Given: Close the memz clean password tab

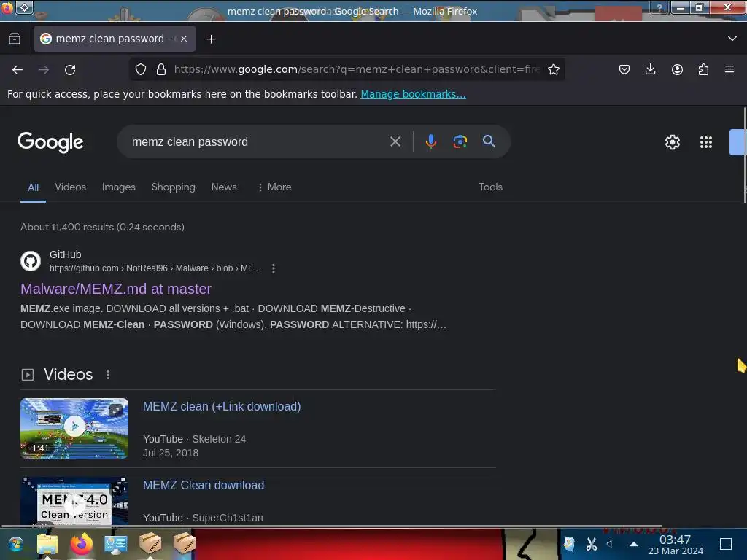Looking at the screenshot, I should pyautogui.click(x=184, y=39).
